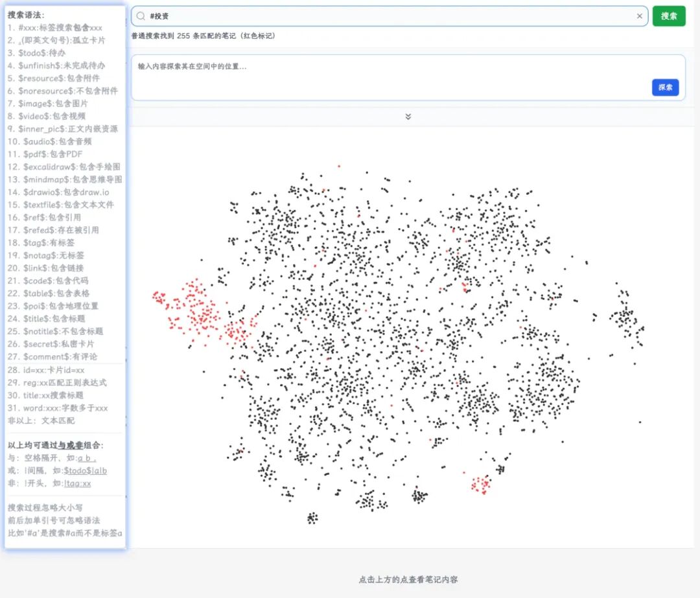Select syntax entry $audio$:包含音频
700x598 pixels.
(49, 141)
